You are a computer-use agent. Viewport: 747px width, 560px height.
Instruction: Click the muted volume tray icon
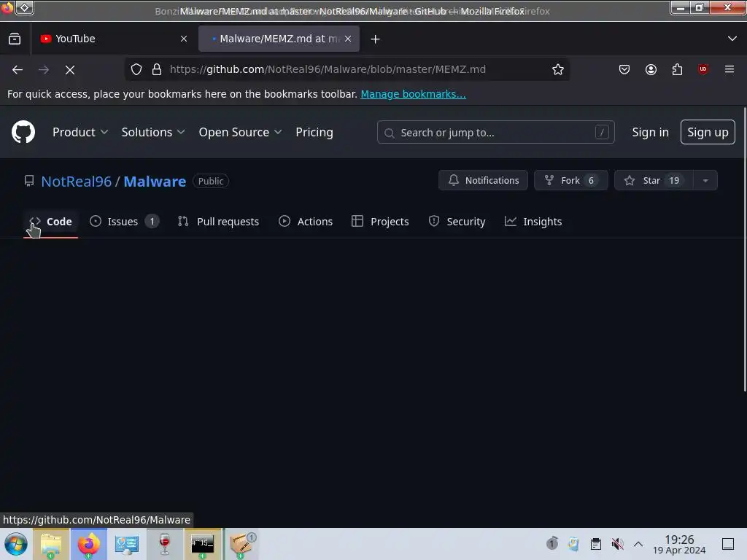click(617, 544)
